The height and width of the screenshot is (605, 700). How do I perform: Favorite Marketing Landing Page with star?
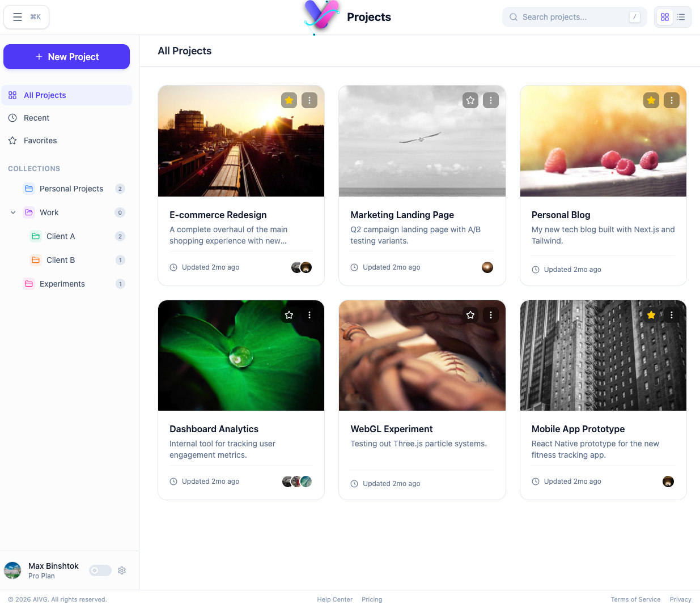tap(470, 100)
